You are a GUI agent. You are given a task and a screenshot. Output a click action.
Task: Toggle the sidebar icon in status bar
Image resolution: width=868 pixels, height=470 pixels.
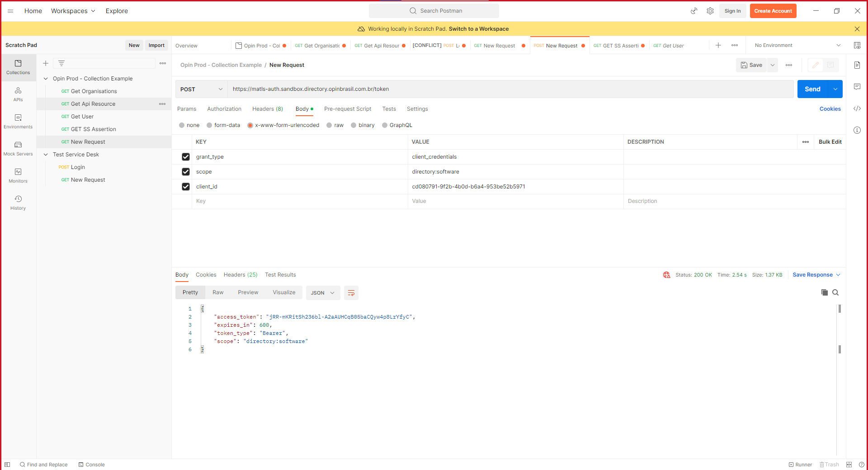pyautogui.click(x=7, y=465)
